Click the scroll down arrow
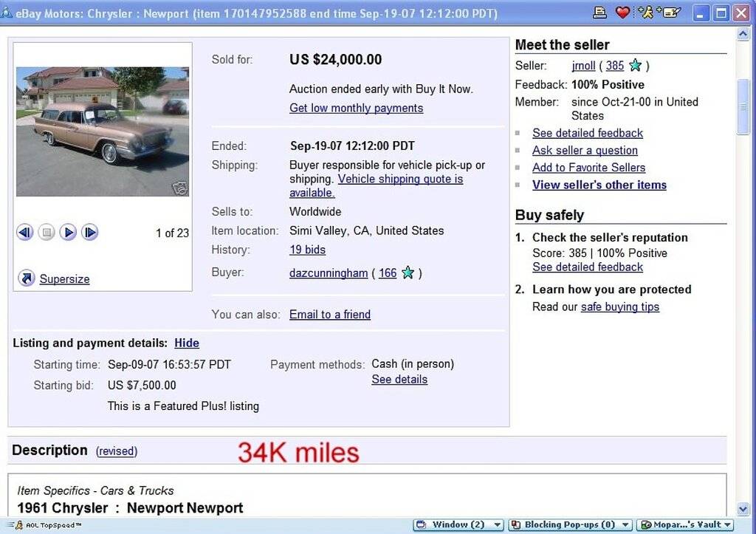This screenshot has height=534, width=756. tap(743, 509)
